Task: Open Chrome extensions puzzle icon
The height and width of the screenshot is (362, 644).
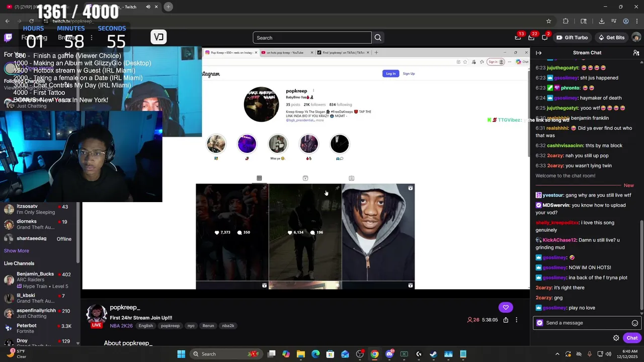Action: click(x=566, y=21)
